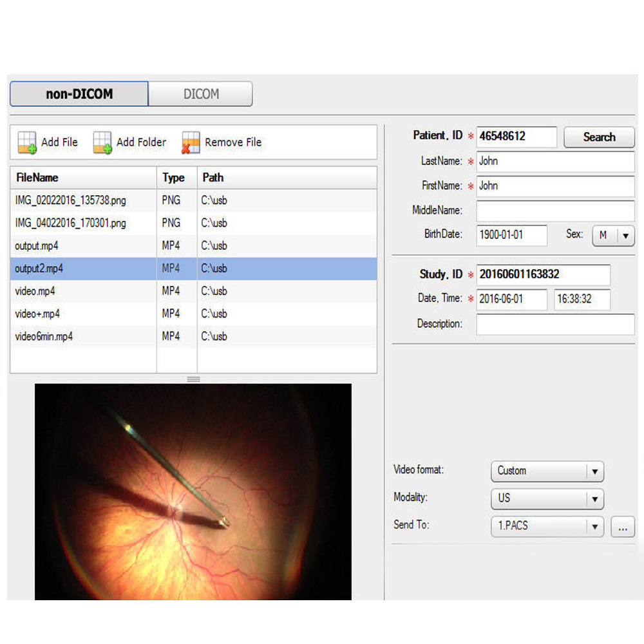Click the Remove File icon
The height and width of the screenshot is (644, 644).
click(191, 142)
